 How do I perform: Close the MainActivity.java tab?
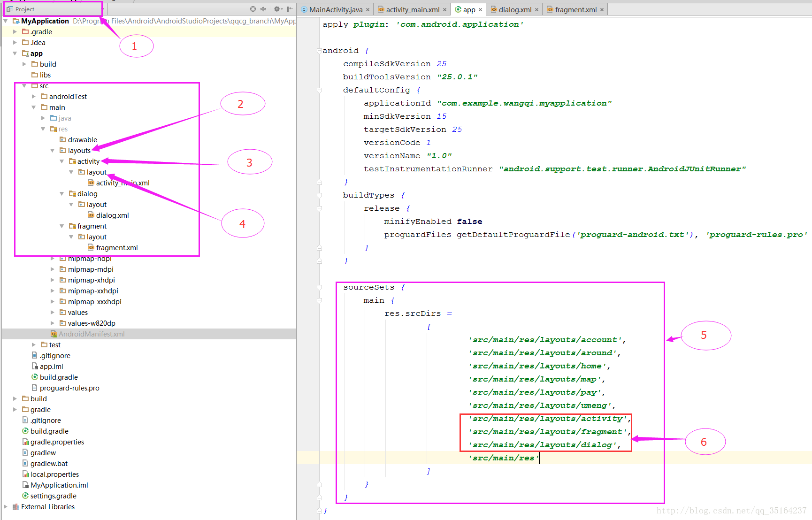pos(368,9)
